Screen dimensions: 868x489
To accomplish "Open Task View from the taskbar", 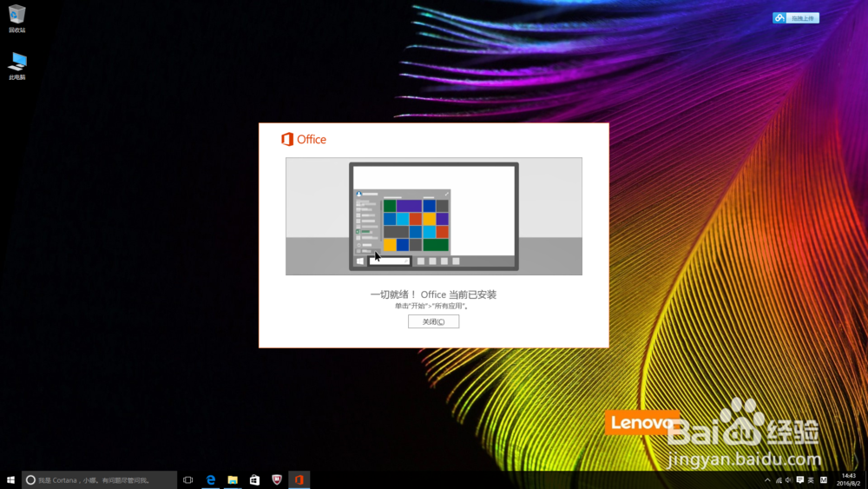I will (x=188, y=479).
